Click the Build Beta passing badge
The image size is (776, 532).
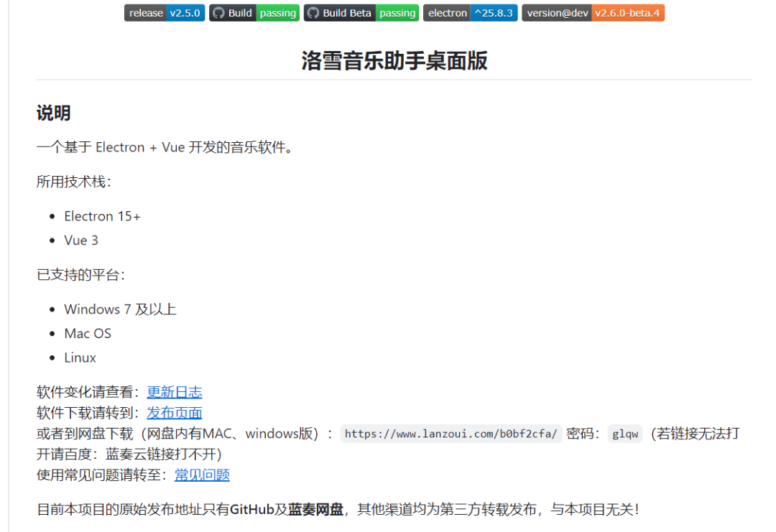(x=361, y=13)
